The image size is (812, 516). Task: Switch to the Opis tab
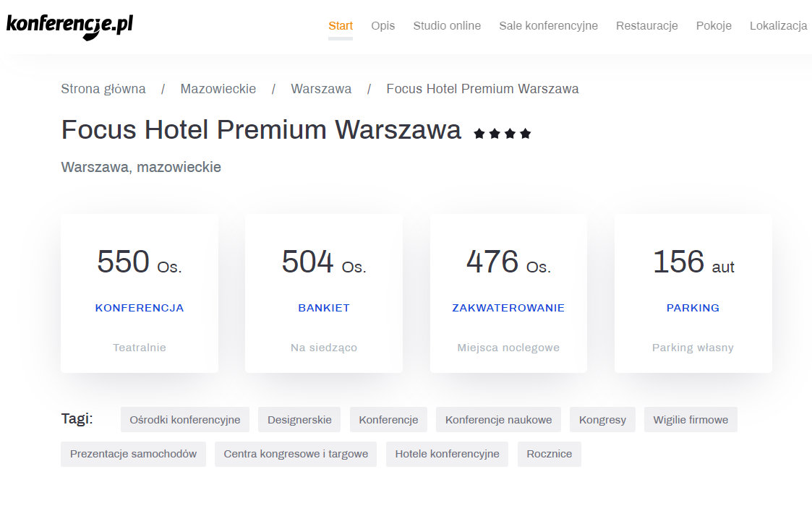[x=383, y=26]
